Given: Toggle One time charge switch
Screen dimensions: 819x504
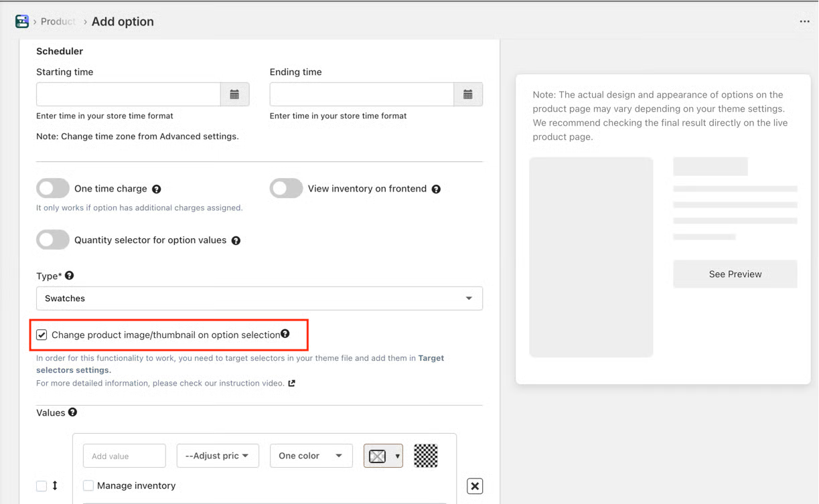Looking at the screenshot, I should (53, 189).
